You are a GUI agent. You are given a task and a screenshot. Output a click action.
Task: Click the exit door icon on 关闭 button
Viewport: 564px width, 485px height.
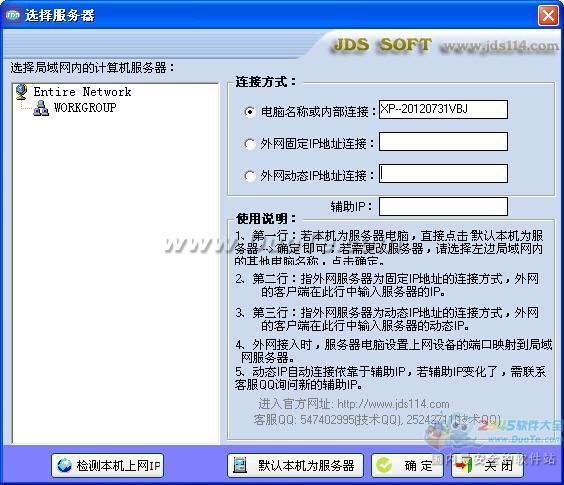click(464, 466)
